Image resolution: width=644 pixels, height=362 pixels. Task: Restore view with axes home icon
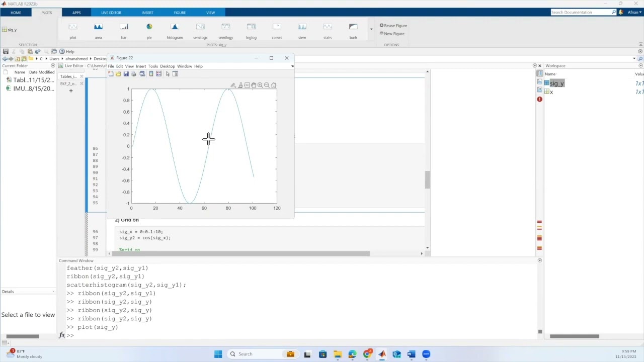click(x=274, y=85)
